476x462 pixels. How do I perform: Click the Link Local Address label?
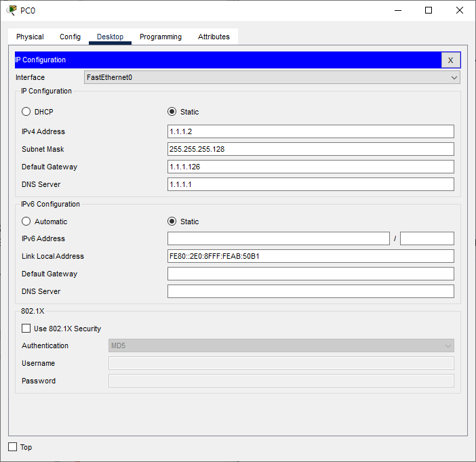pos(52,256)
